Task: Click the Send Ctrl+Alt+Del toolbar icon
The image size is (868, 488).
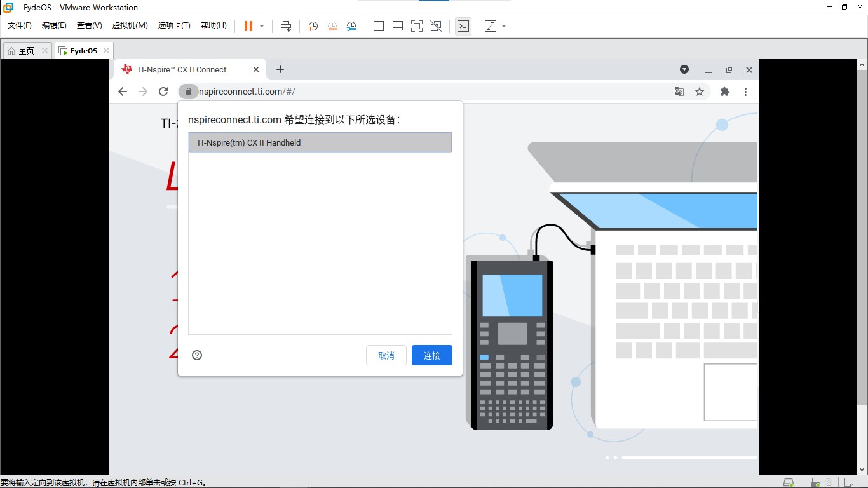Action: (x=286, y=26)
